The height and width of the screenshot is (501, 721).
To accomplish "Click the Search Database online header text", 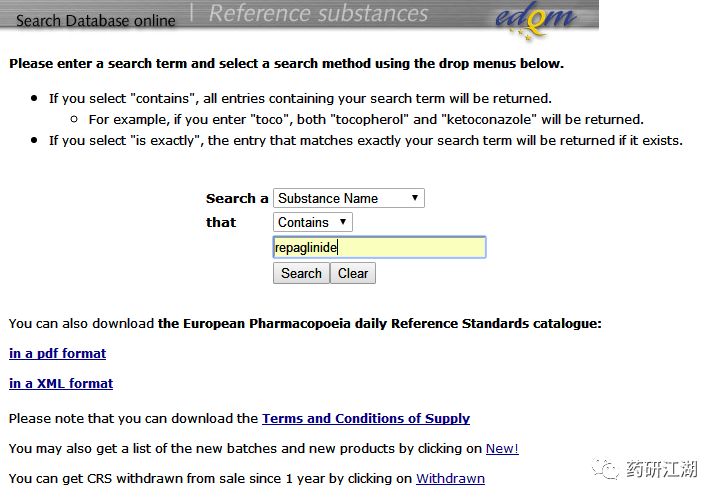I will click(96, 21).
